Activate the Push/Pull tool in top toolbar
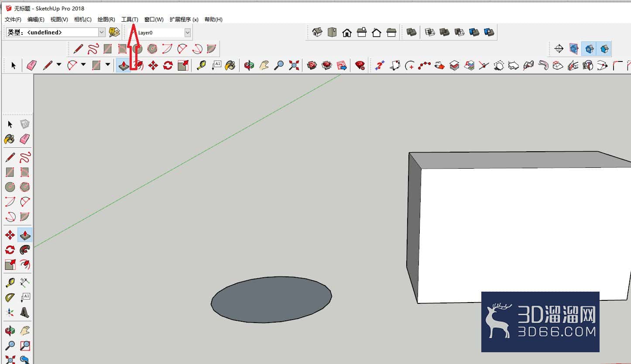Viewport: 631px width, 364px height. [x=123, y=65]
